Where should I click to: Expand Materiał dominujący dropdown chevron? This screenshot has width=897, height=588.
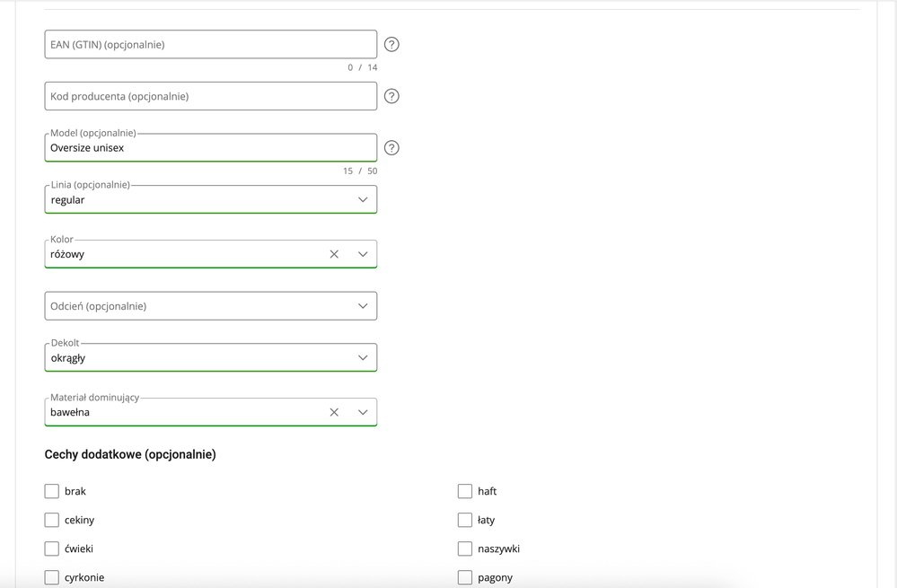click(x=363, y=412)
